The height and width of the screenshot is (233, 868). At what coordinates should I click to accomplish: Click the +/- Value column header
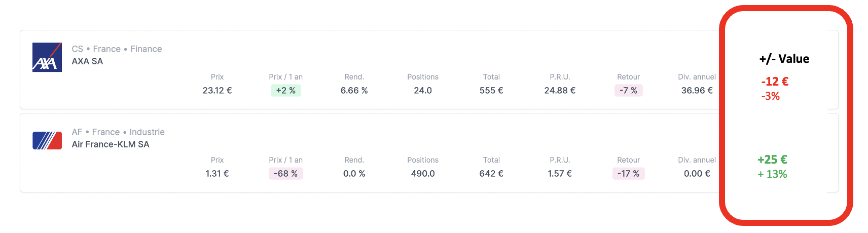point(784,59)
